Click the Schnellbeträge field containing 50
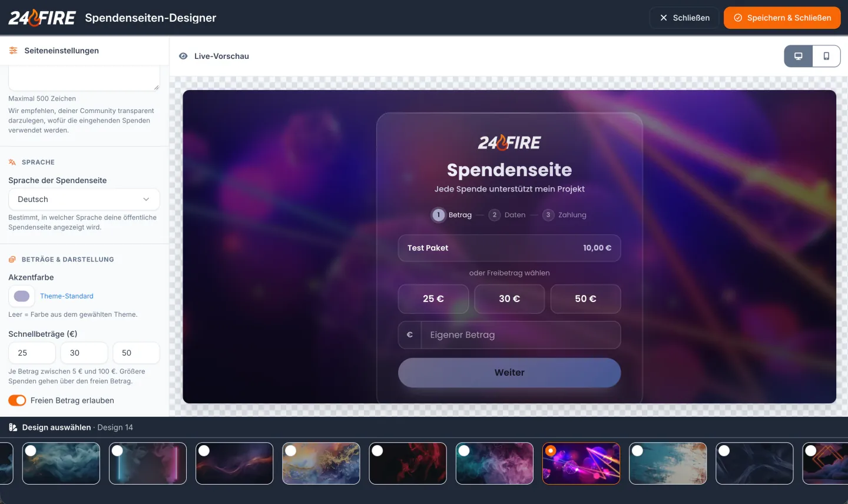 click(x=136, y=353)
